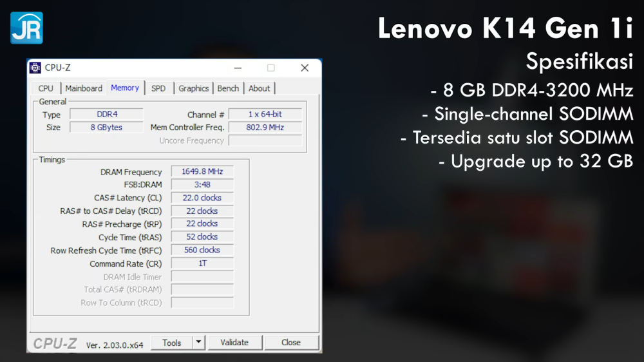Image resolution: width=644 pixels, height=362 pixels.
Task: Click the CPU-Z title text in title bar
Action: point(57,68)
